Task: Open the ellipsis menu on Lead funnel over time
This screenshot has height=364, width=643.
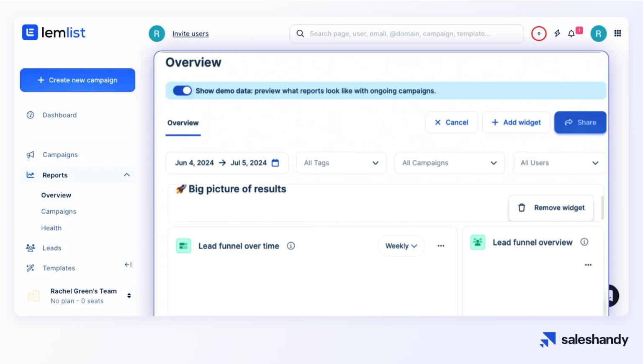Action: point(441,246)
